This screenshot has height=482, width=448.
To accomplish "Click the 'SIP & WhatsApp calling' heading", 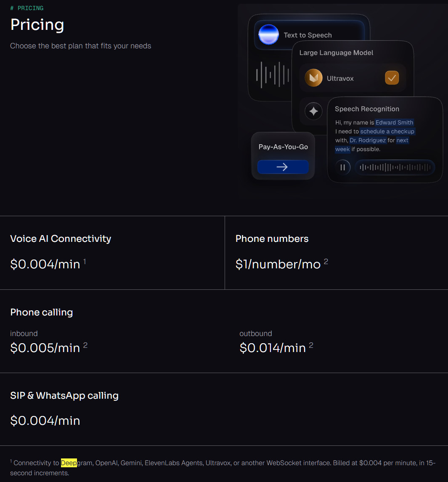I will pyautogui.click(x=64, y=395).
